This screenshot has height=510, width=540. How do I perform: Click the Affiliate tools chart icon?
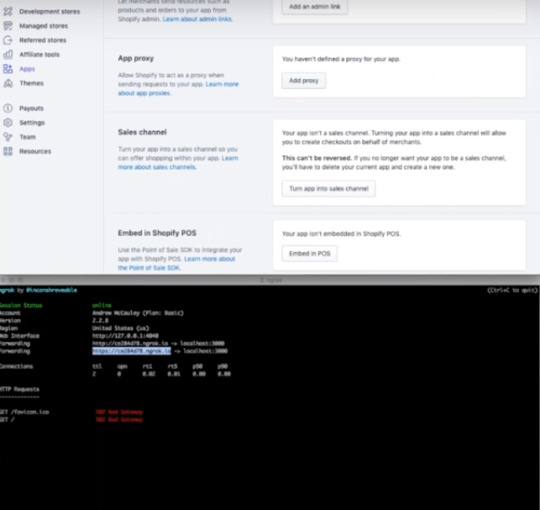tap(8, 54)
